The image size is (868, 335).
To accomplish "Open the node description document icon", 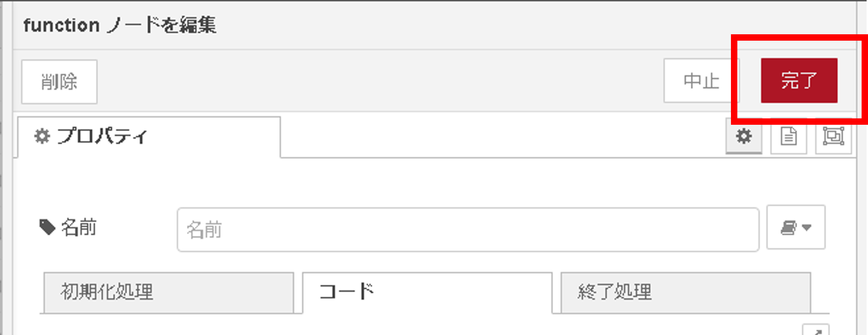I will pos(789,136).
